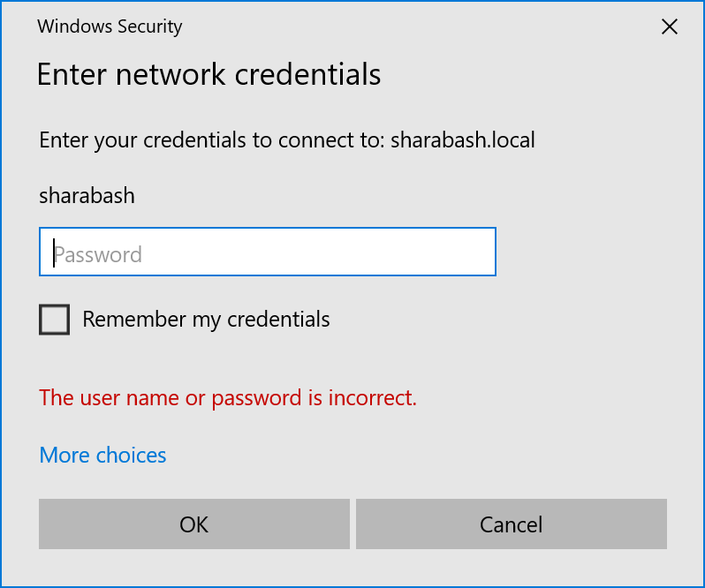Click the Password placeholder text
This screenshot has width=705, height=588.
point(97,254)
